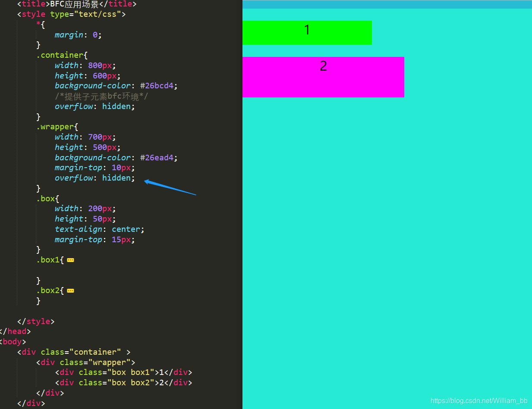
Task: Click the "text-align: center;" declaration
Action: pos(100,229)
